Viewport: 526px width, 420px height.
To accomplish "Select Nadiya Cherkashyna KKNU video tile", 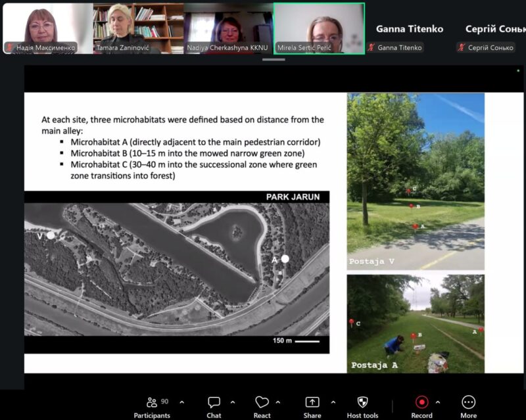I will 228,26.
